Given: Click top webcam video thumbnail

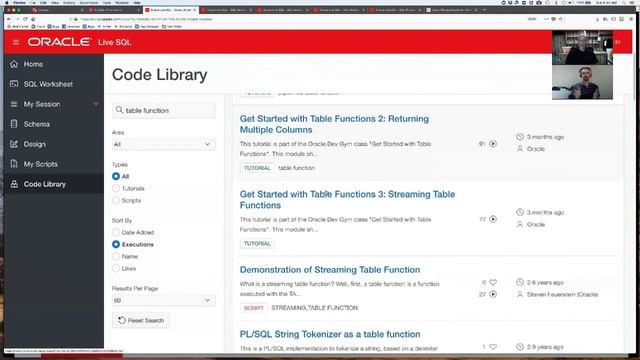Looking at the screenshot, I should tap(582, 47).
